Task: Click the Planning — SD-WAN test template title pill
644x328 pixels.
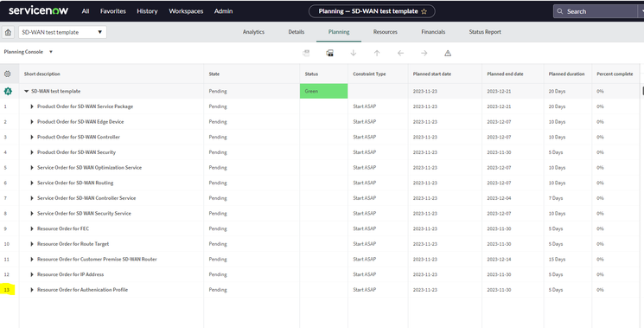Action: tap(372, 11)
